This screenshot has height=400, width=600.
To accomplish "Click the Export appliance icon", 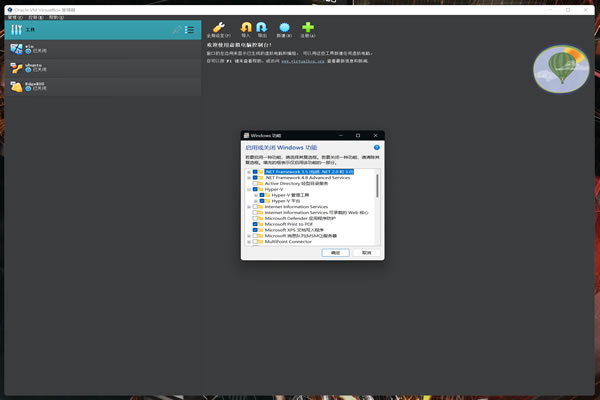I will pyautogui.click(x=262, y=29).
